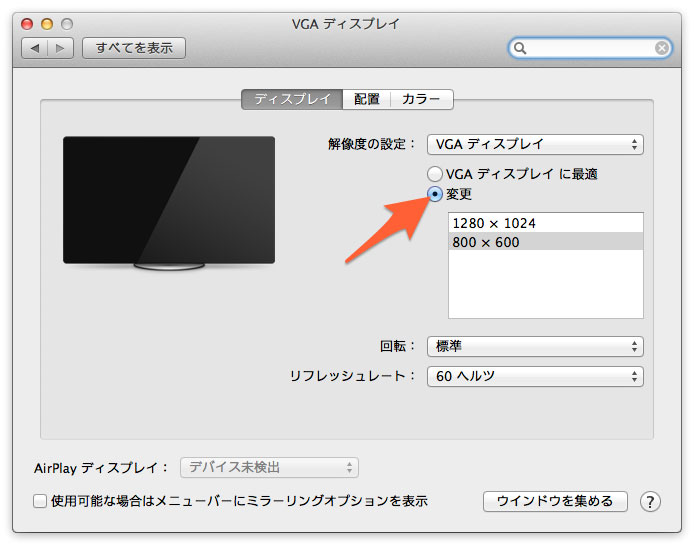
Task: Open the 解像度の設定 dropdown
Action: [535, 144]
